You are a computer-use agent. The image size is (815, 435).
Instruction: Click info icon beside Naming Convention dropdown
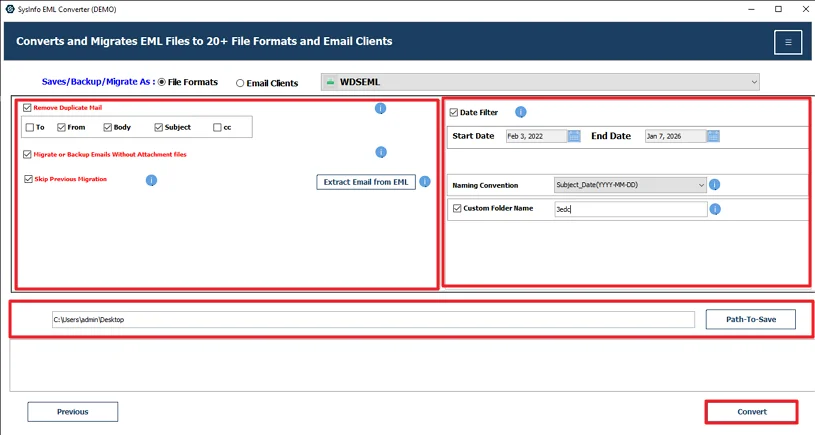[x=715, y=184]
